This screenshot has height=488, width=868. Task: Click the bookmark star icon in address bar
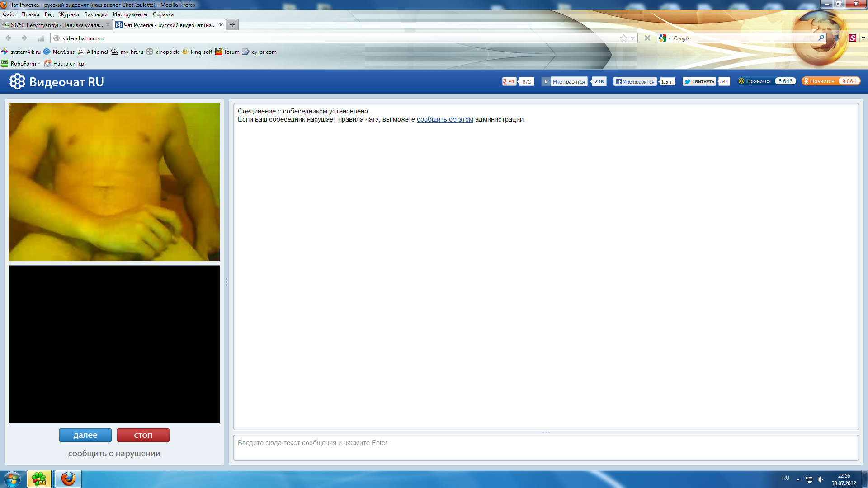click(624, 38)
